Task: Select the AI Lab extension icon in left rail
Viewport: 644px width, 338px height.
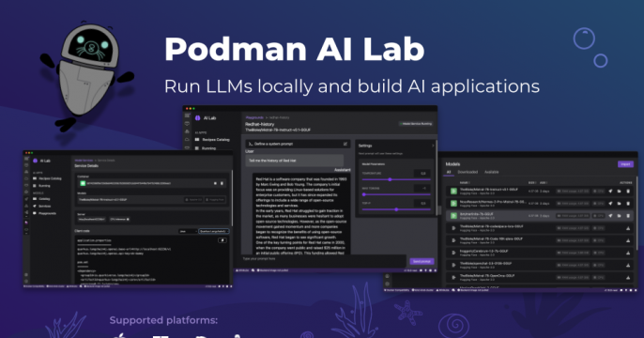Action: click(26, 223)
